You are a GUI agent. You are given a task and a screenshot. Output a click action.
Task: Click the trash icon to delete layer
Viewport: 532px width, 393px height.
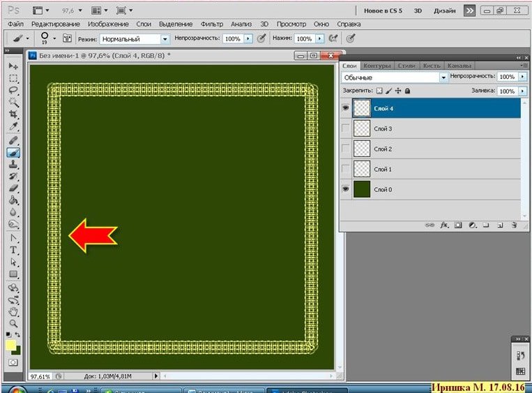point(513,225)
